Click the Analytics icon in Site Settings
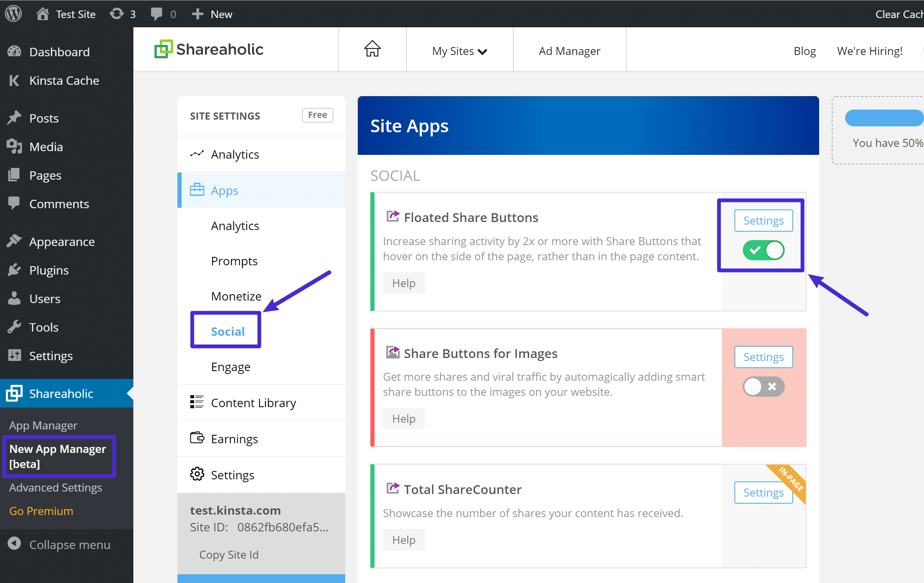924x583 pixels. (x=197, y=153)
